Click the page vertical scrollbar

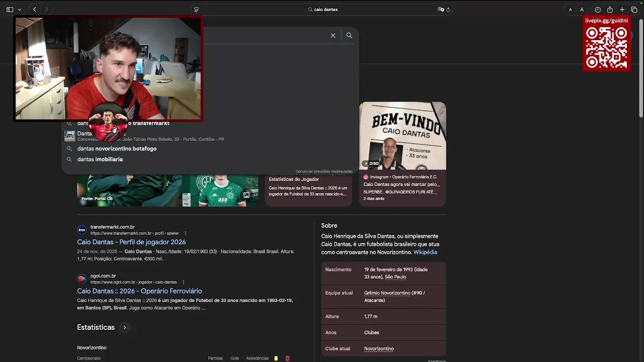641,68
